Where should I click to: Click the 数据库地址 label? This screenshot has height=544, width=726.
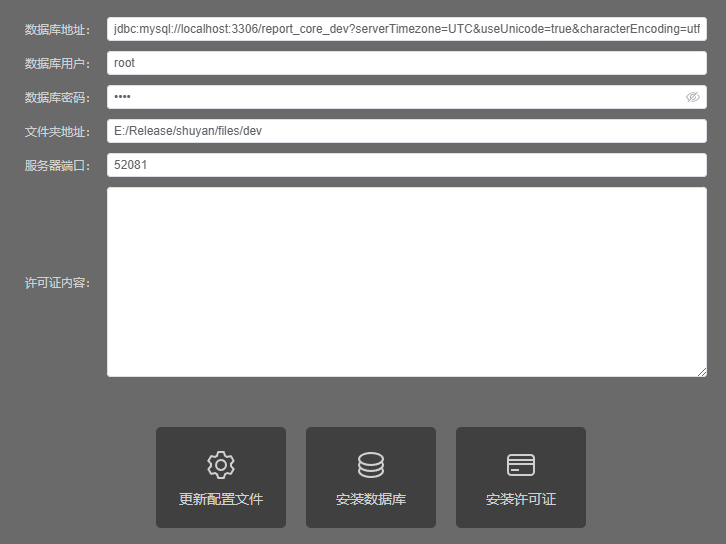click(x=57, y=30)
